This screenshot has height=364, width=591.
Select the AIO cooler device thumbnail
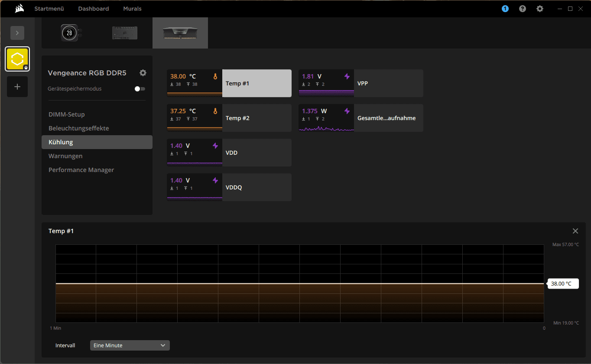coord(69,33)
